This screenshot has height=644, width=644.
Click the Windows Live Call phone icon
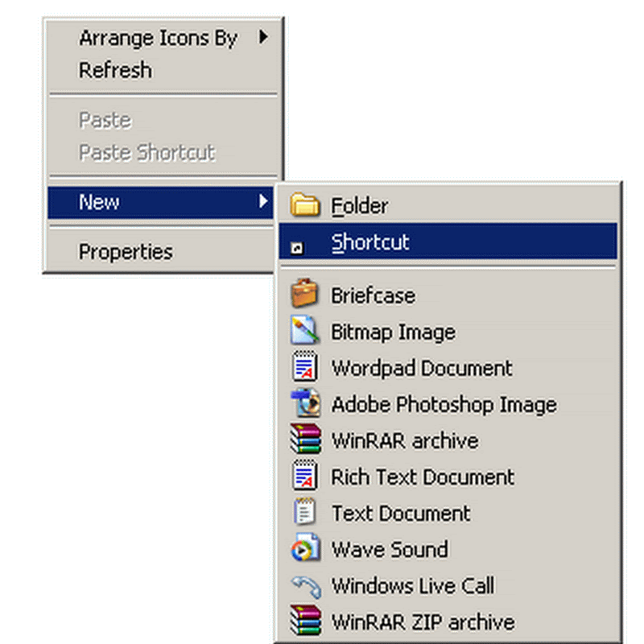click(x=305, y=586)
